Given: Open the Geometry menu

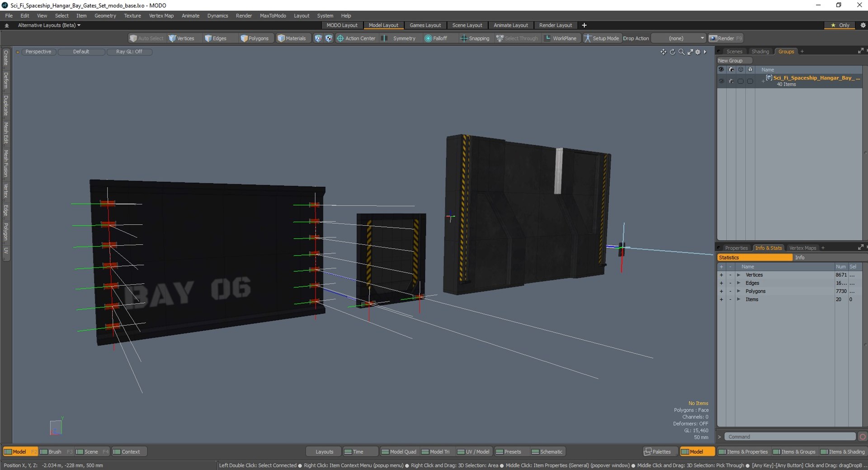Looking at the screenshot, I should pos(105,15).
